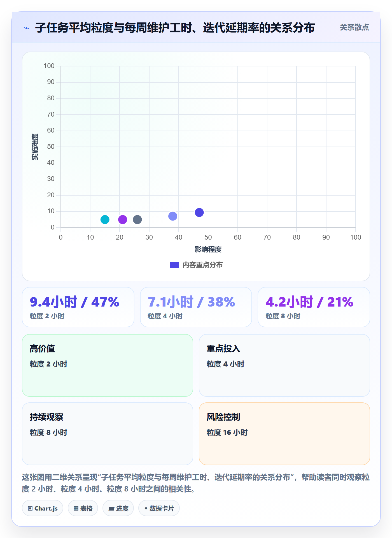Click the cyan scatter data point
This screenshot has height=538, width=392.
(x=105, y=219)
